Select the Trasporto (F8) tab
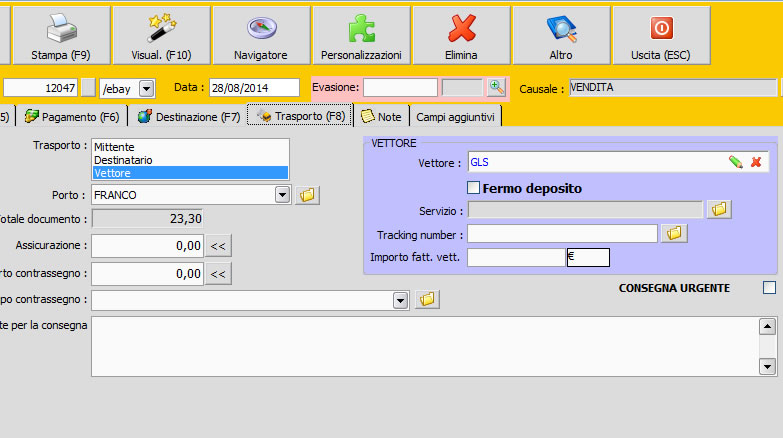The image size is (783, 438). (300, 116)
